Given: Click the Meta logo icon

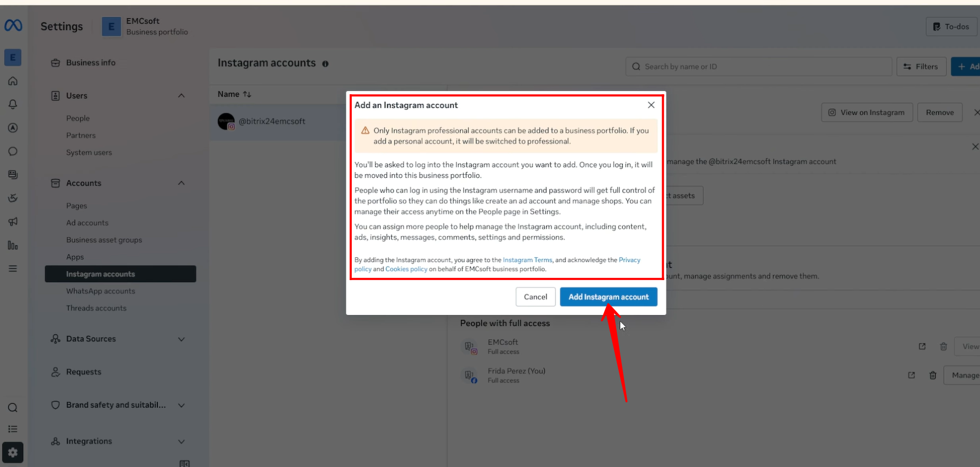Looking at the screenshot, I should [x=13, y=25].
